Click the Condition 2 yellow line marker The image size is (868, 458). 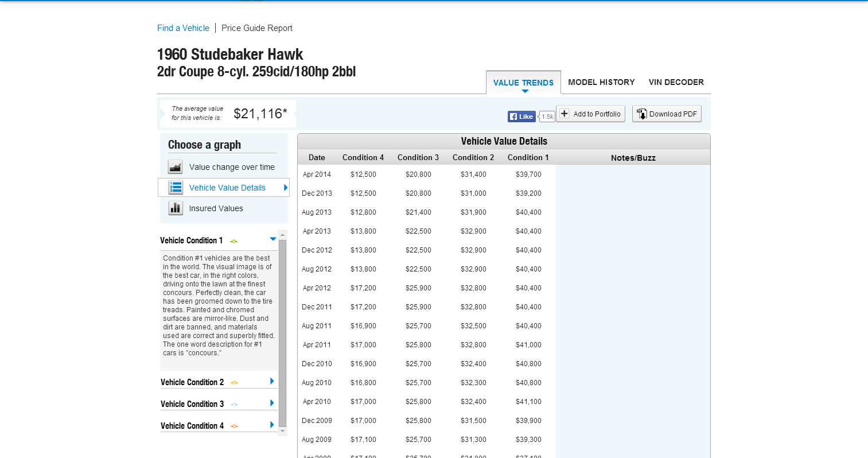[x=234, y=383]
